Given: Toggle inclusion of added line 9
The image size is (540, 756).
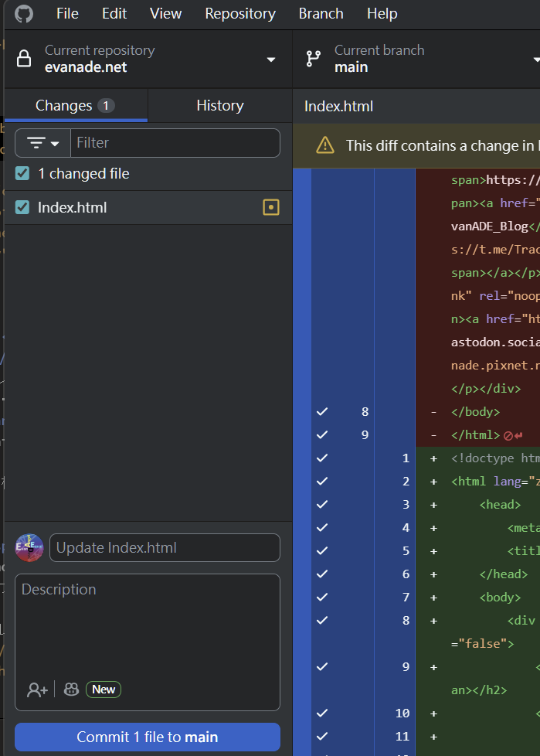Looking at the screenshot, I should point(322,666).
